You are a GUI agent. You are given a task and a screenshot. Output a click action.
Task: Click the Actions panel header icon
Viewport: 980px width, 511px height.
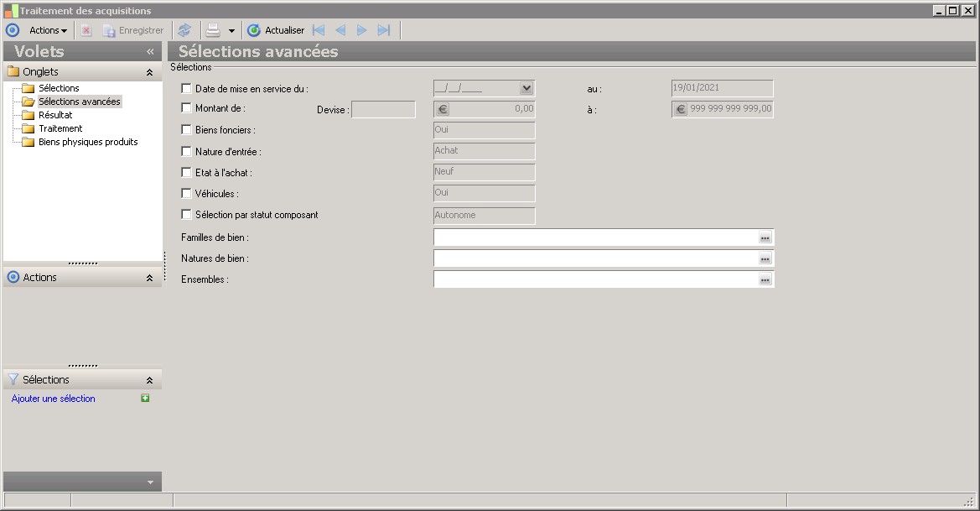point(13,277)
